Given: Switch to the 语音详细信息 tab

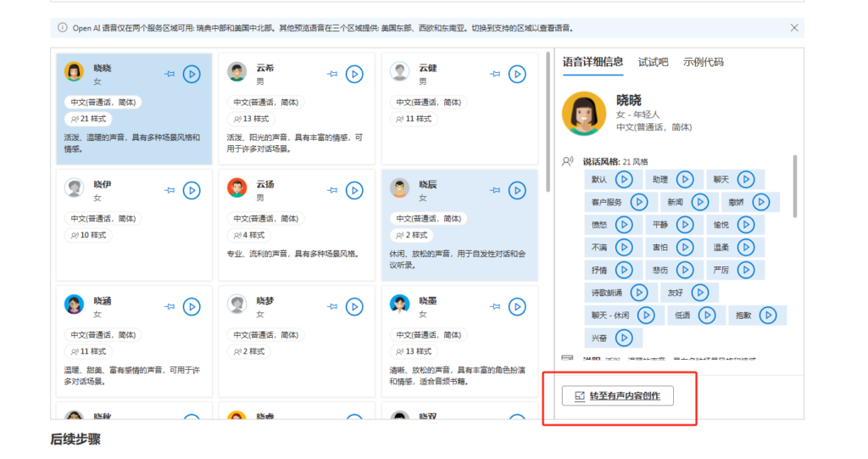Looking at the screenshot, I should pyautogui.click(x=593, y=62).
